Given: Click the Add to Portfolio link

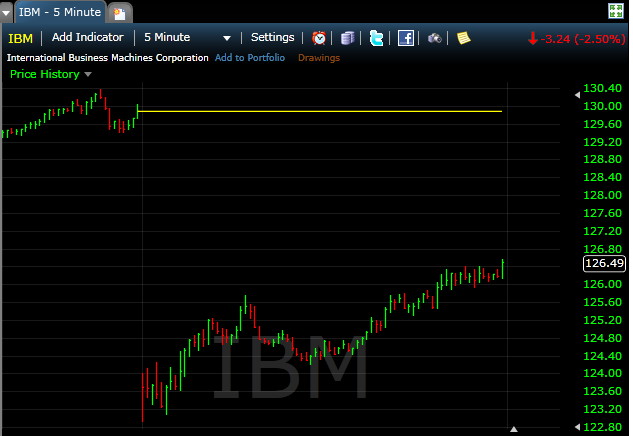Looking at the screenshot, I should [249, 58].
